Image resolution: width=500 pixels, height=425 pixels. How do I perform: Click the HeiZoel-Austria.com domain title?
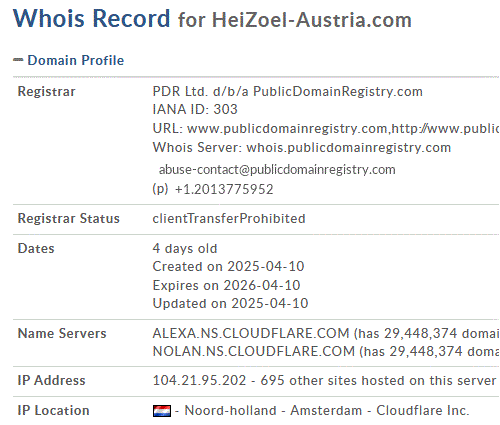(312, 20)
